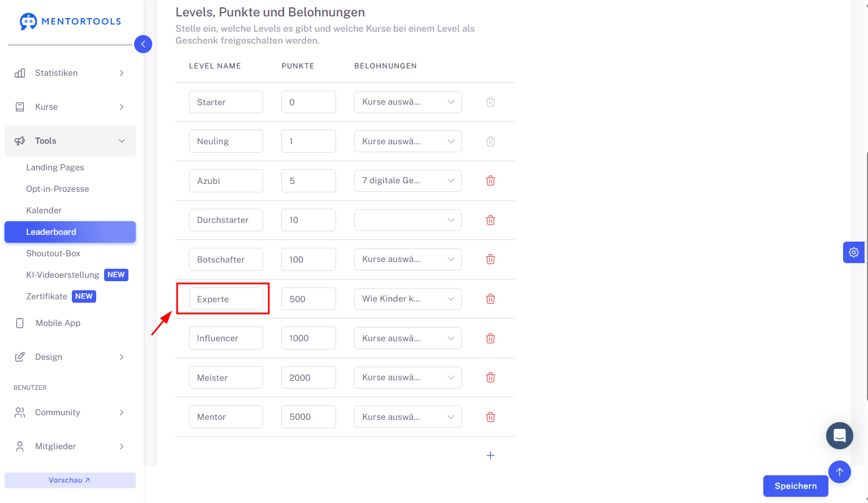
Task: Jump to top with arrow-up button
Action: point(840,472)
